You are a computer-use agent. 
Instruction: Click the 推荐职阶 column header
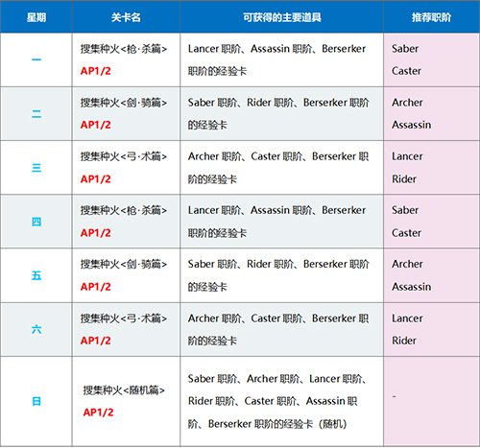click(x=431, y=17)
